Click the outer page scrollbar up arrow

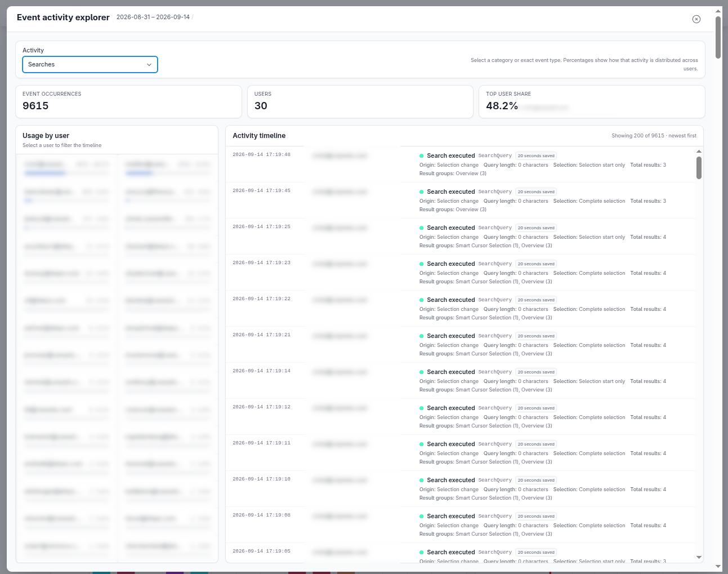(x=718, y=11)
